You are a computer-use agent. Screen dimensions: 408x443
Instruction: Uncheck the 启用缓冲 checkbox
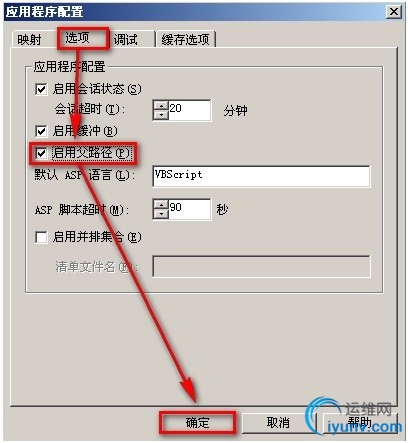[x=41, y=131]
